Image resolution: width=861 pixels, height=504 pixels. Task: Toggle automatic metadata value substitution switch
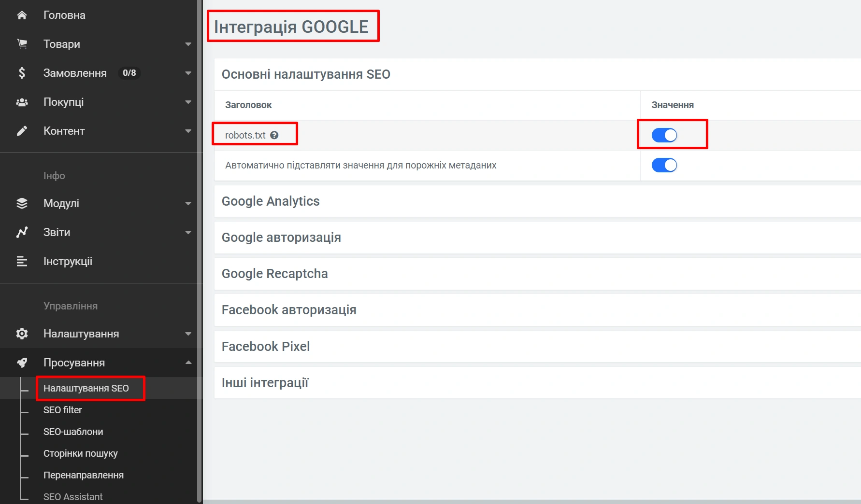[664, 165]
